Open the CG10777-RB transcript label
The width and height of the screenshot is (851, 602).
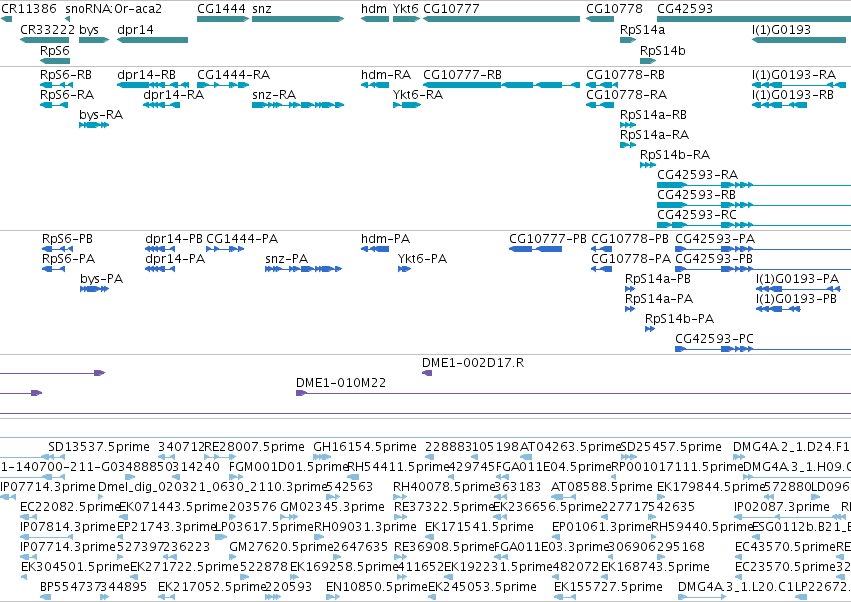pyautogui.click(x=462, y=74)
